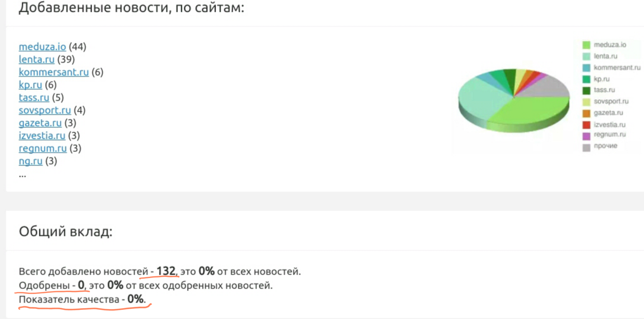The width and height of the screenshot is (644, 319).
Task: Click the regnum.ru purple legend swatch
Action: pyautogui.click(x=586, y=136)
